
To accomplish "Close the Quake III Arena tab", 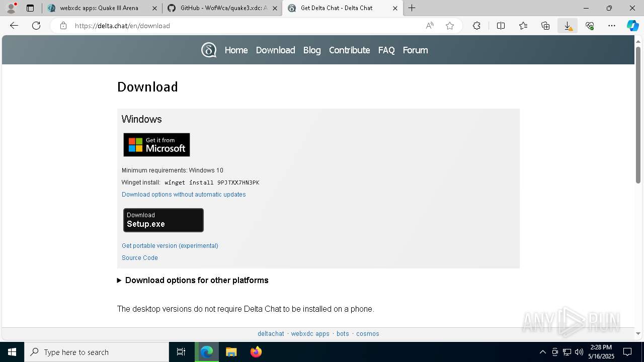I will pos(154,8).
